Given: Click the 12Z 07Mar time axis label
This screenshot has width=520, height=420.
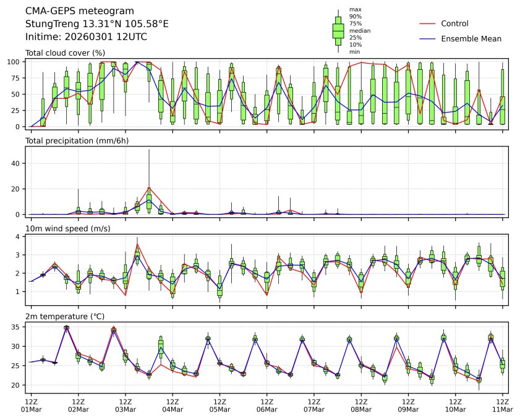Looking at the screenshot, I should point(313,405).
